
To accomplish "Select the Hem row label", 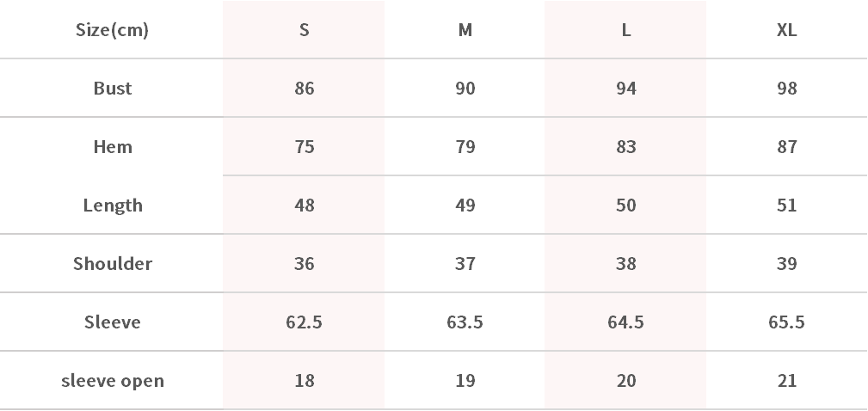I will (x=112, y=147).
